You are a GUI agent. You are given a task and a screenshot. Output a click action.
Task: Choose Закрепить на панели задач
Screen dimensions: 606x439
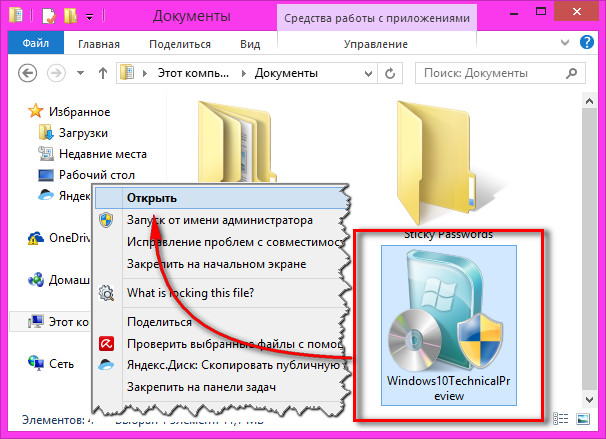pyautogui.click(x=222, y=387)
